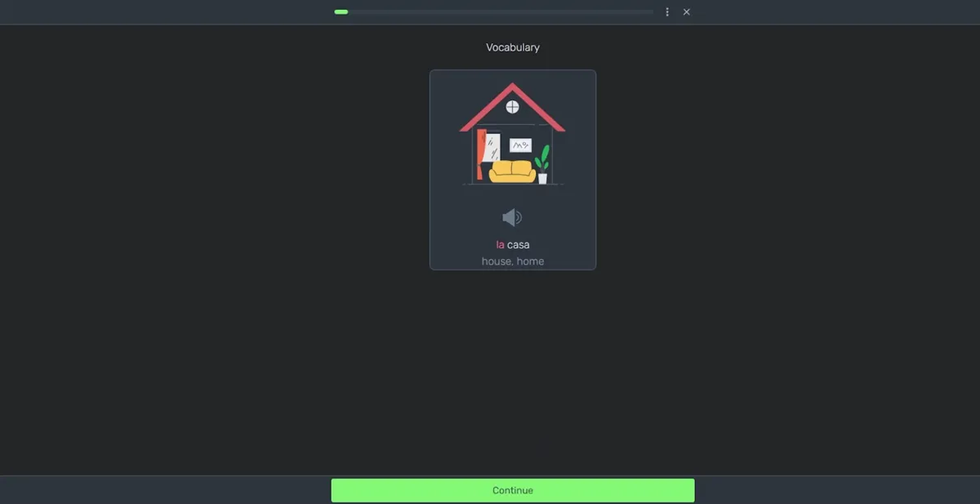Click the word casa on the card
The image size is (980, 504).
(519, 243)
